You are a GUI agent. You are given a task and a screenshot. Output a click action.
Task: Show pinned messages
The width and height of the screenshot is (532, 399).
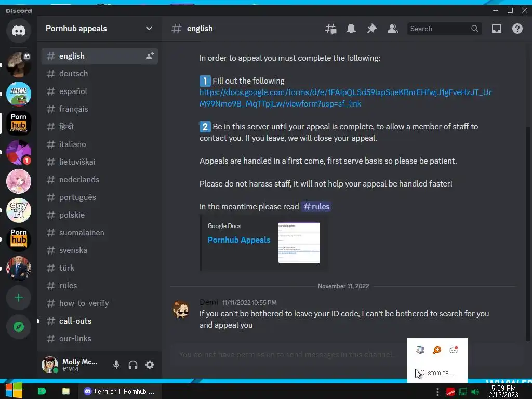[372, 29]
